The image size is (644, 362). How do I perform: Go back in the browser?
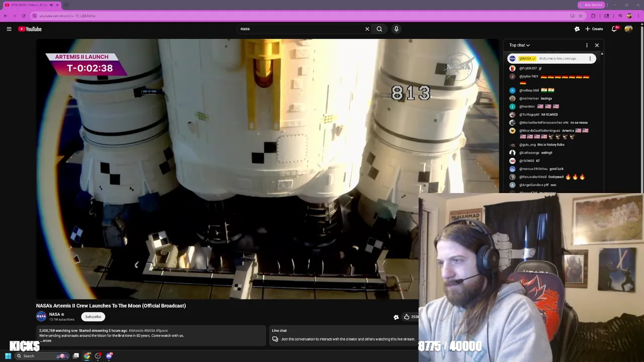[x=6, y=16]
